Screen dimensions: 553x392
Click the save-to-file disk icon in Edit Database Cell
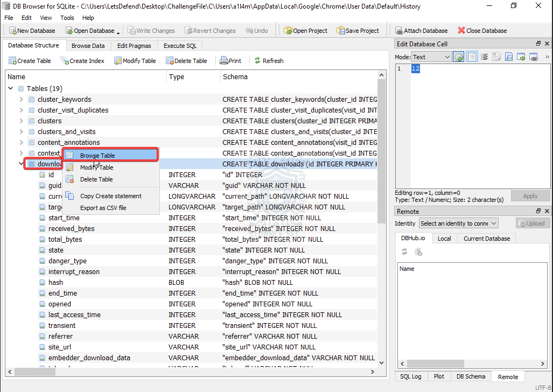pyautogui.click(x=508, y=57)
